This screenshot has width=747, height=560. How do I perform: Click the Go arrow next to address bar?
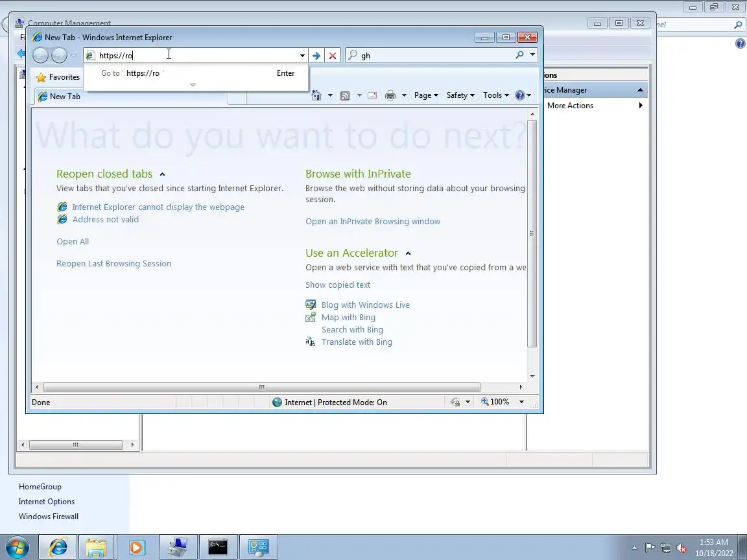316,56
